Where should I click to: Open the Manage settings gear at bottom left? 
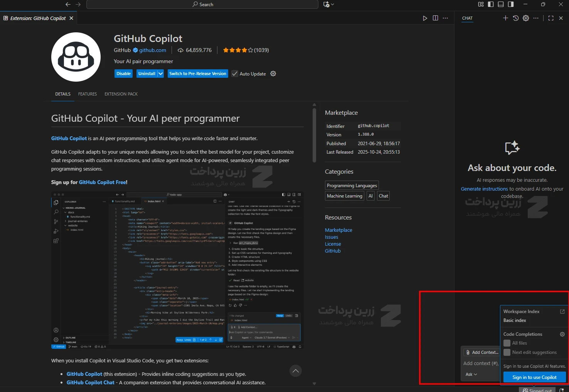pyautogui.click(x=56, y=339)
